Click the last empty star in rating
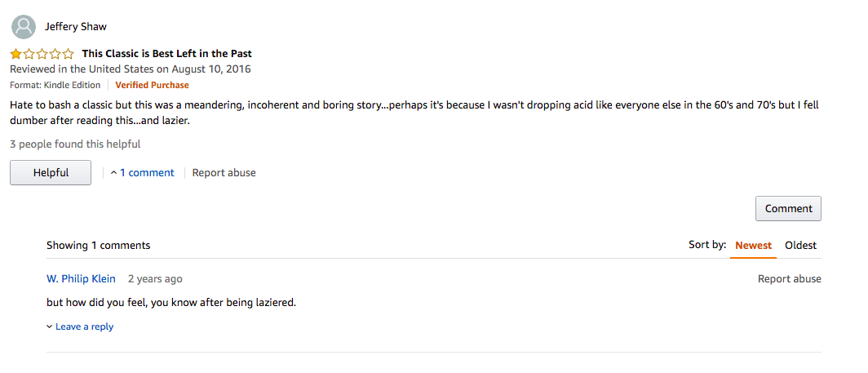Image resolution: width=868 pixels, height=373 pixels. [68, 54]
